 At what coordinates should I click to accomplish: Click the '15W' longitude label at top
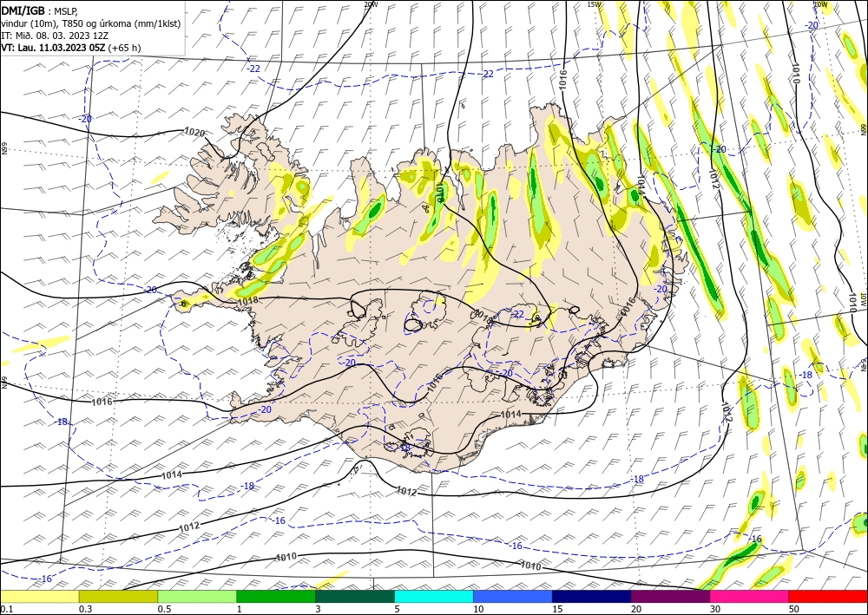pyautogui.click(x=594, y=4)
